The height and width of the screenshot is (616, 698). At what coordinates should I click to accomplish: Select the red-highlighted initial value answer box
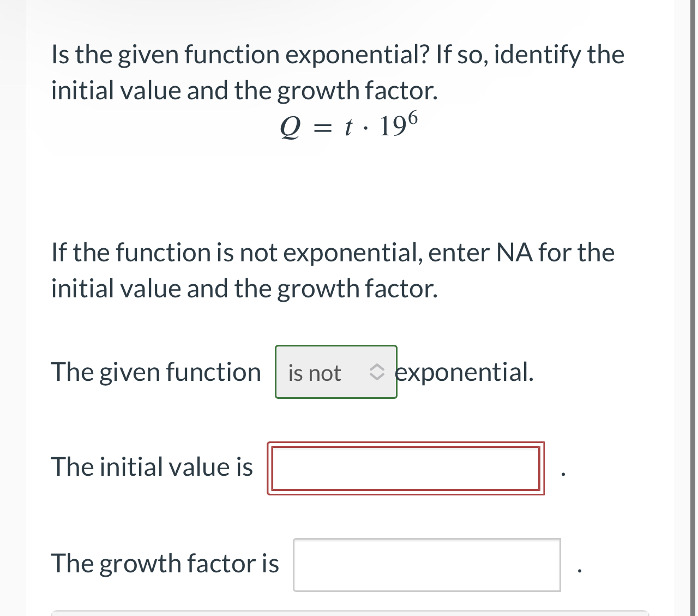click(x=405, y=468)
